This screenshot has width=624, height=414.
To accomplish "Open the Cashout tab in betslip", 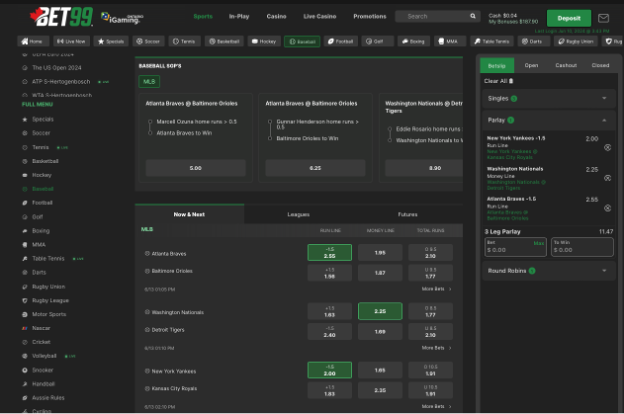I will point(566,65).
